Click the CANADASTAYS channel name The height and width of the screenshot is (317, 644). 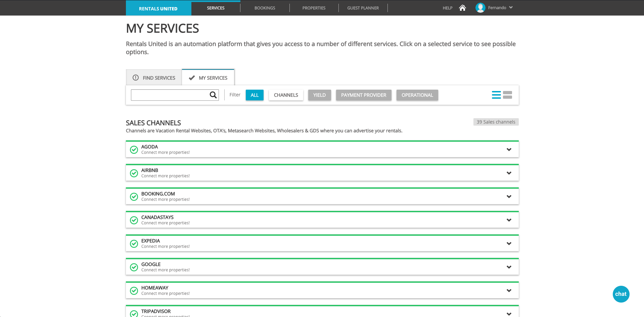[x=157, y=217]
